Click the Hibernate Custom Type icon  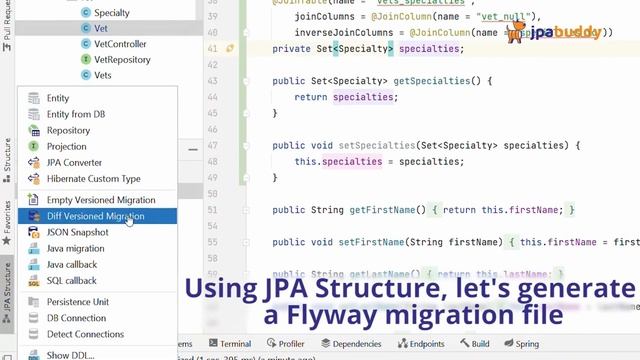click(33, 178)
